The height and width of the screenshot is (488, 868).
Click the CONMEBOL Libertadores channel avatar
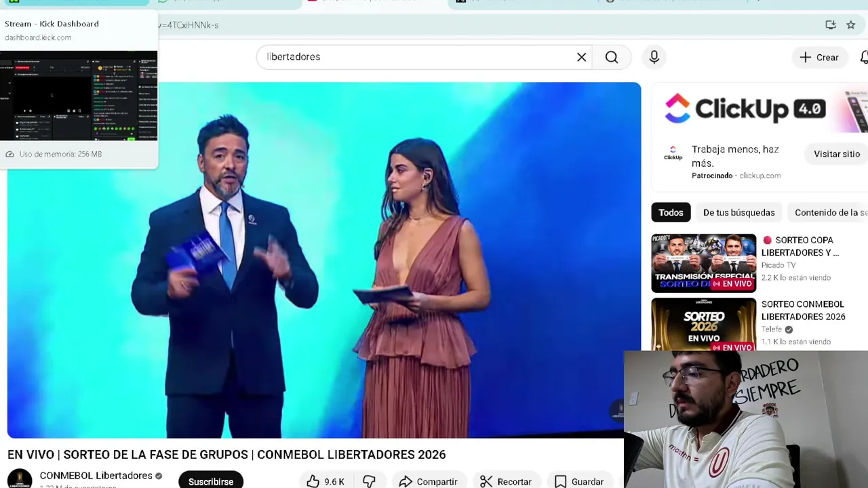tap(20, 479)
